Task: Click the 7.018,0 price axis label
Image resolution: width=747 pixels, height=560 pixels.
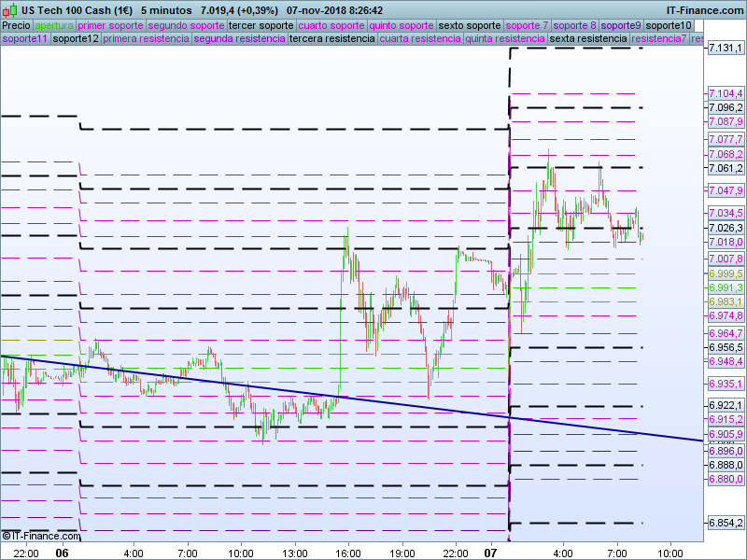Action: pyautogui.click(x=726, y=242)
